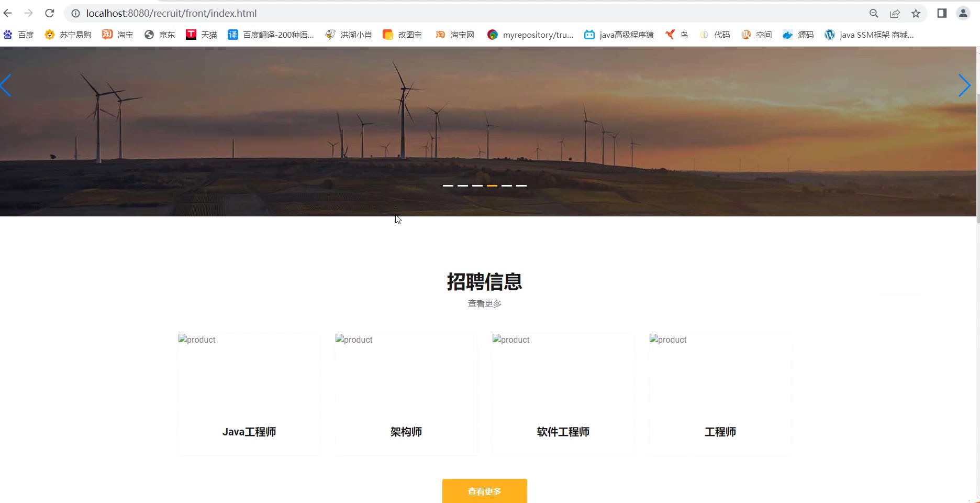The image size is (980, 503).
Task: Open the 天猫 bookmark
Action: pyautogui.click(x=202, y=35)
